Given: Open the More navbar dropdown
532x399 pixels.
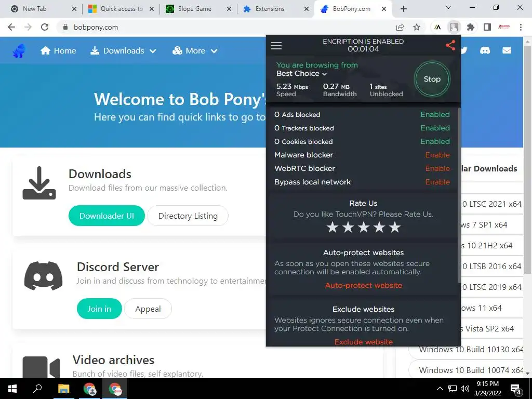Looking at the screenshot, I should [x=195, y=51].
